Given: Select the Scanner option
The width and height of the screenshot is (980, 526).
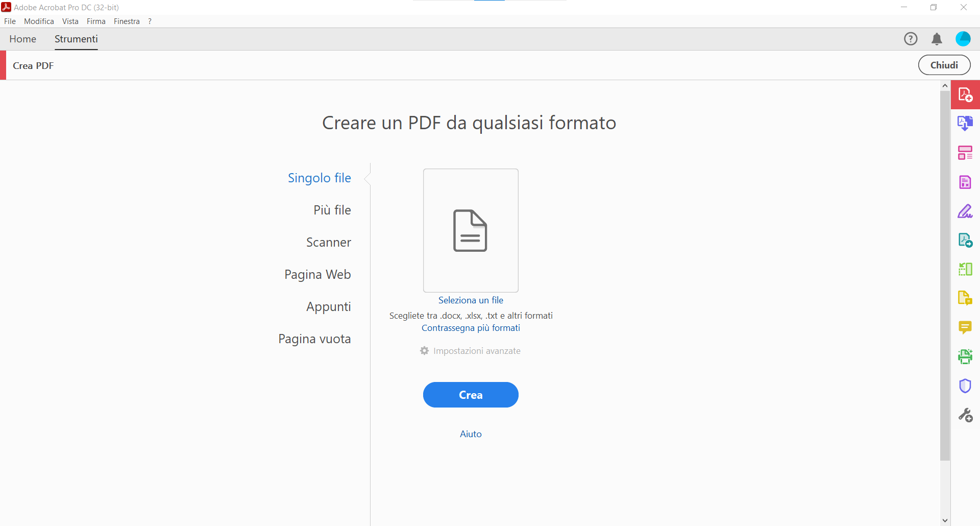Looking at the screenshot, I should (x=329, y=242).
